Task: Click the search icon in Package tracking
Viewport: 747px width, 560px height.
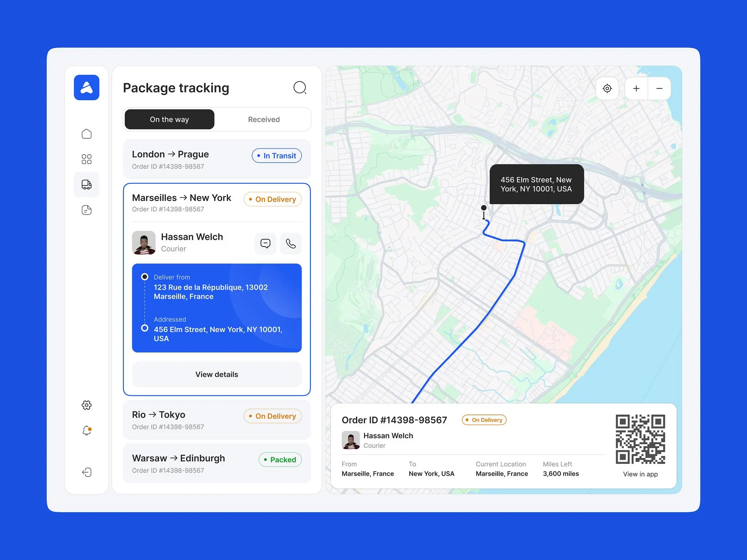Action: click(300, 88)
